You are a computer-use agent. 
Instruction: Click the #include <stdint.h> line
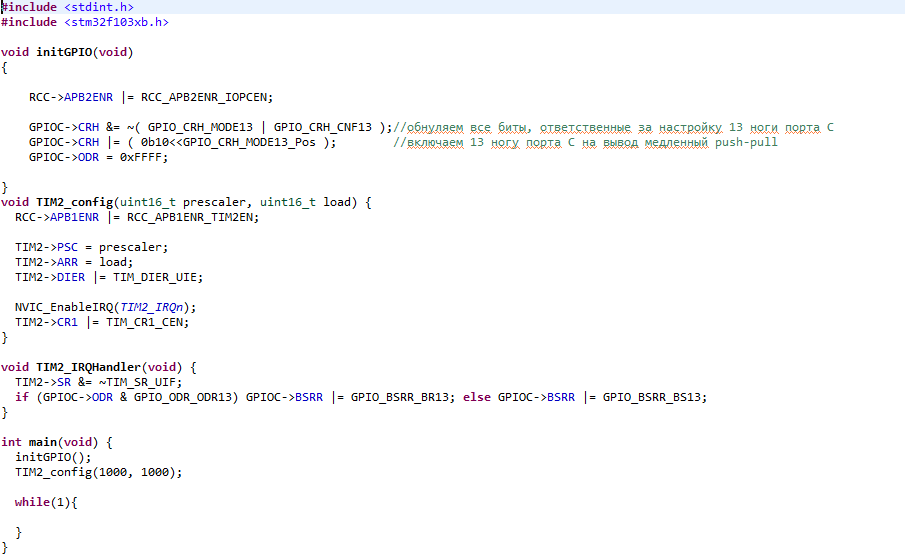pos(68,7)
